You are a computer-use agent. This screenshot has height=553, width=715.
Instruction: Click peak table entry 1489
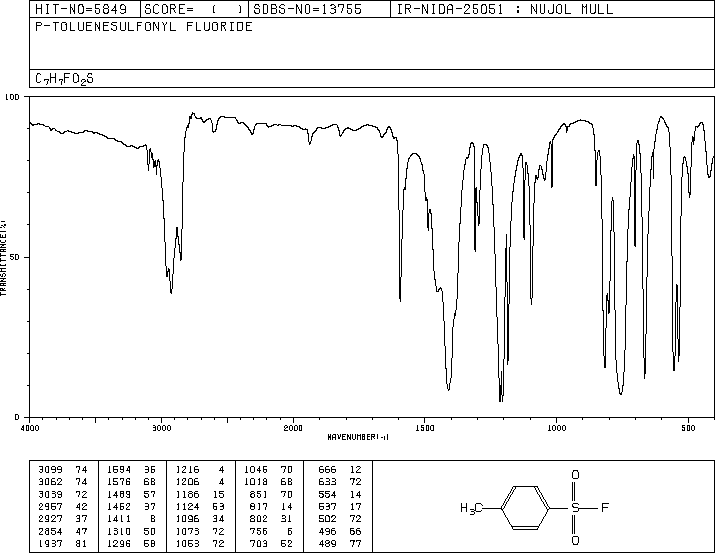(x=119, y=494)
